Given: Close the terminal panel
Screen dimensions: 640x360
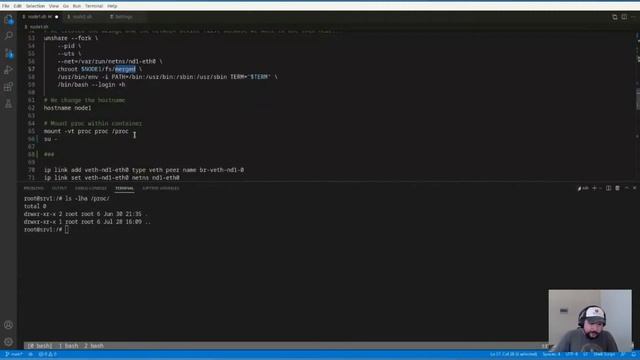Looking at the screenshot, I should [x=635, y=188].
